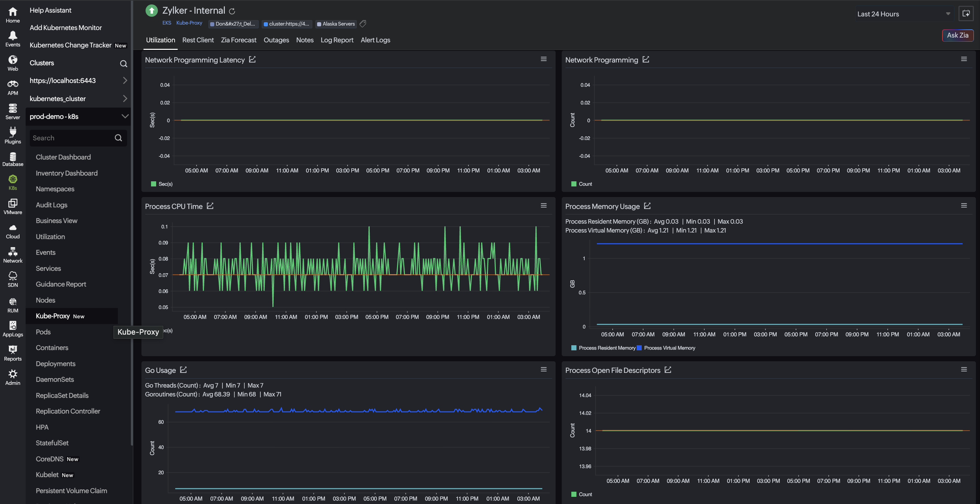
Task: Open the Database icon
Action: [x=13, y=156]
